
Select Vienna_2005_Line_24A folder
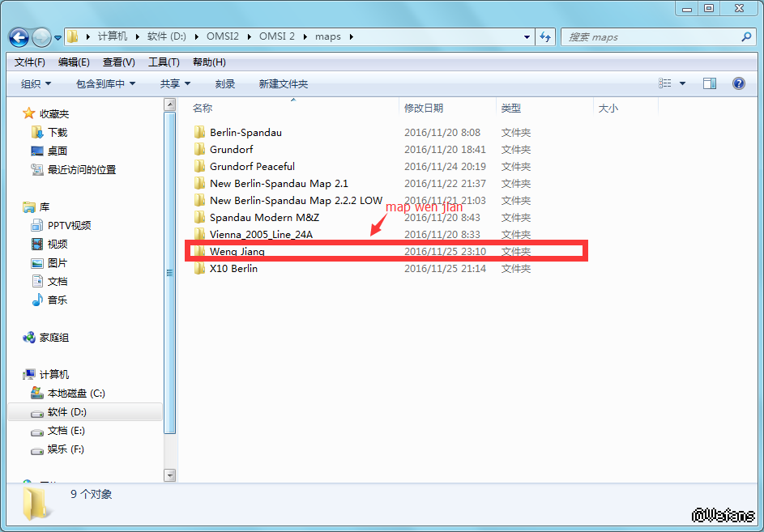click(261, 235)
